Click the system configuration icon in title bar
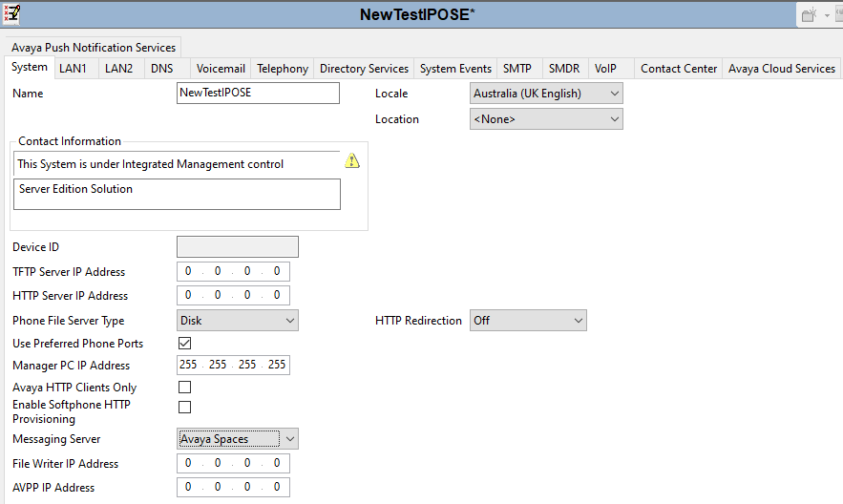 pos(11,14)
